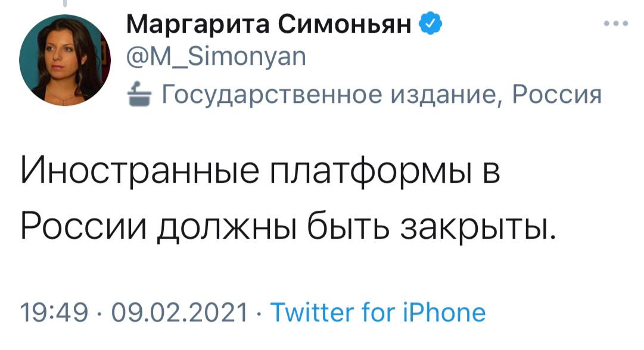The height and width of the screenshot is (350, 644).
Task: Click the display name Маргарита Симоньян
Action: click(x=270, y=26)
